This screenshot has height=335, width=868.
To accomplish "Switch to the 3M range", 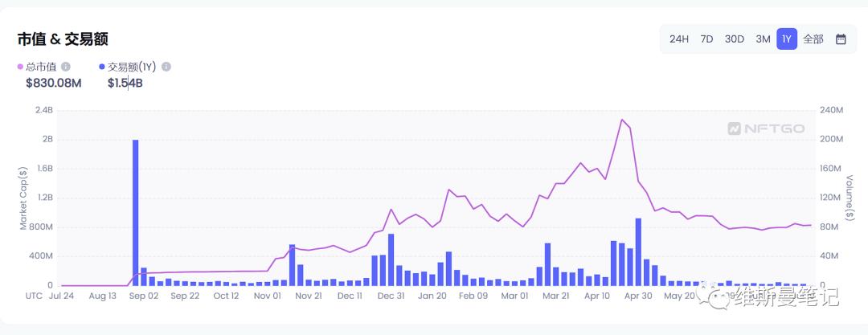I will (x=763, y=39).
